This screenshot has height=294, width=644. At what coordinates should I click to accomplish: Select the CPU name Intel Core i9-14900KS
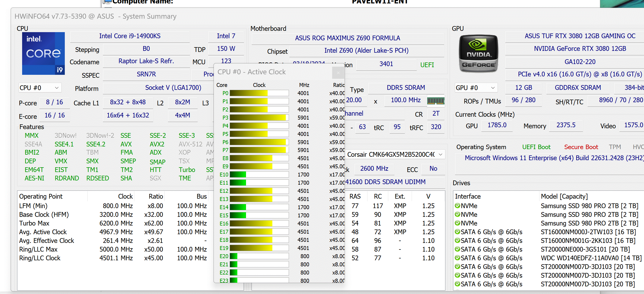(x=130, y=36)
